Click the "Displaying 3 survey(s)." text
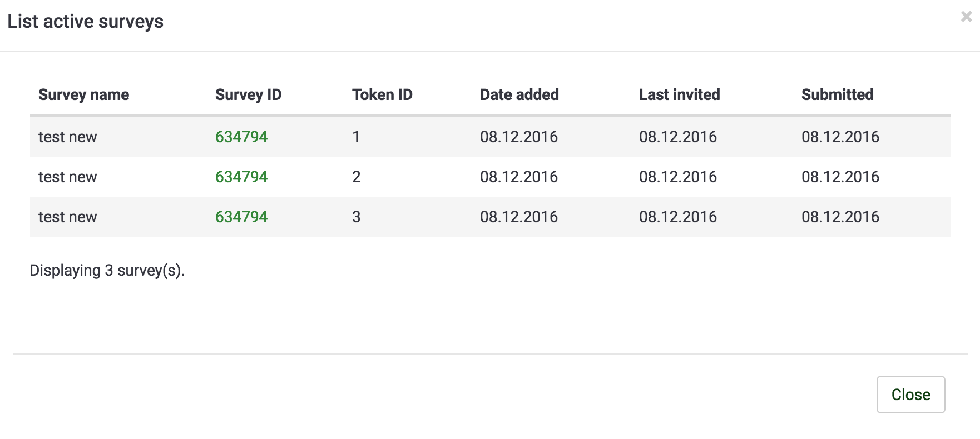 click(x=107, y=270)
